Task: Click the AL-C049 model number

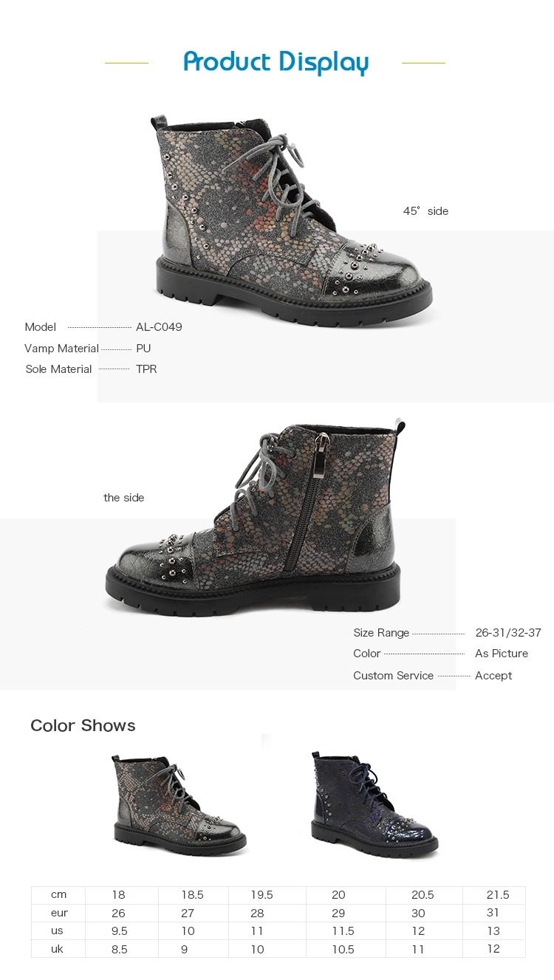Action: pyautogui.click(x=159, y=327)
